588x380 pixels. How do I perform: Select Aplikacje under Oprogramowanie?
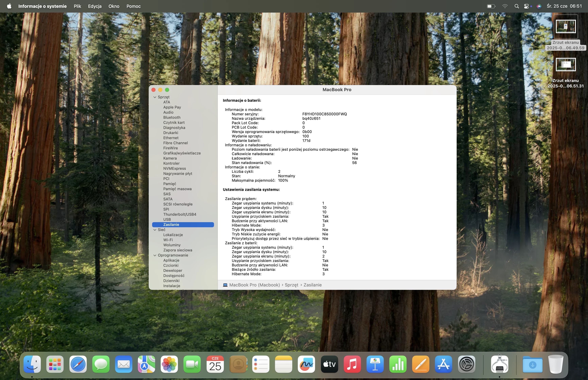pos(171,260)
